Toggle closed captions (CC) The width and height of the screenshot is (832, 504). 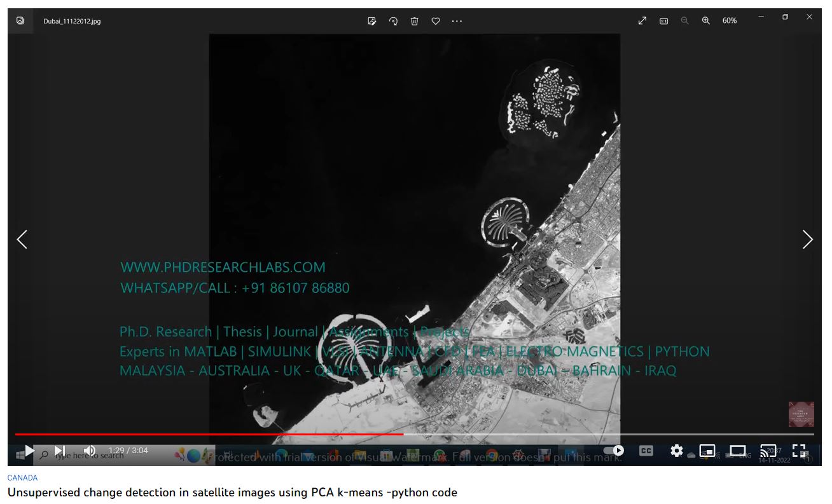pos(646,451)
